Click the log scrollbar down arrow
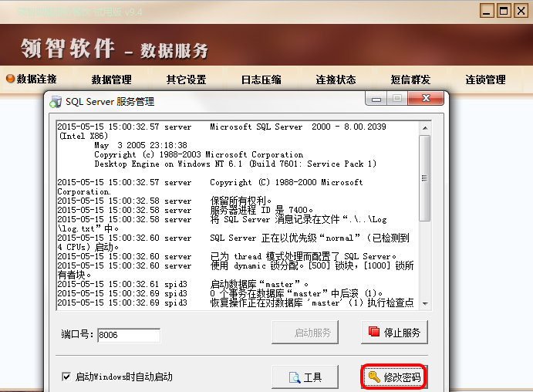Screen dimensions: 533x392 [x=425, y=303]
